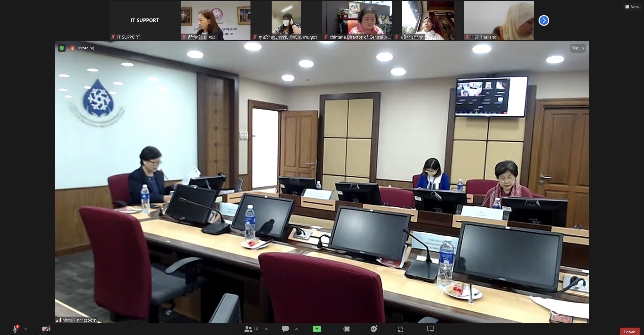
Task: Click the Apps icon in toolbar
Action: (x=401, y=329)
